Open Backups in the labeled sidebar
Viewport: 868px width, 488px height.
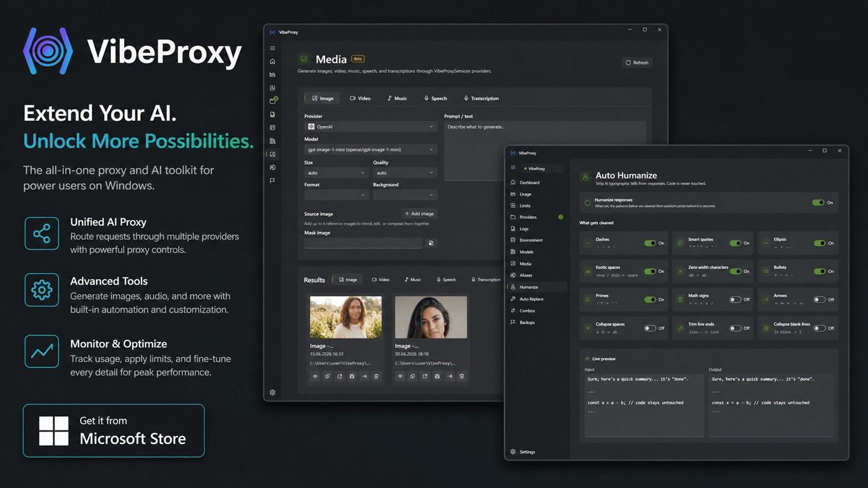click(537, 322)
